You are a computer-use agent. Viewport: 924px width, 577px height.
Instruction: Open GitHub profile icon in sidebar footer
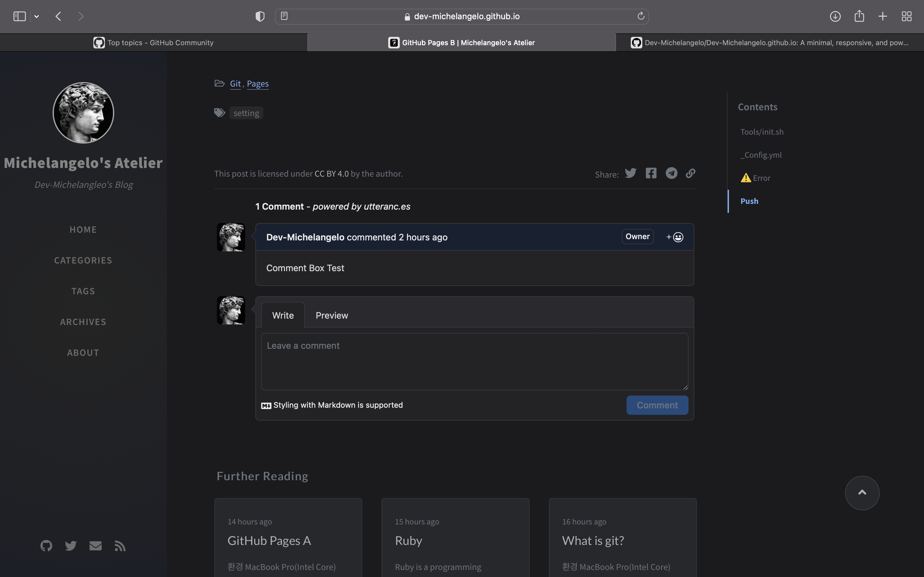pyautogui.click(x=46, y=546)
